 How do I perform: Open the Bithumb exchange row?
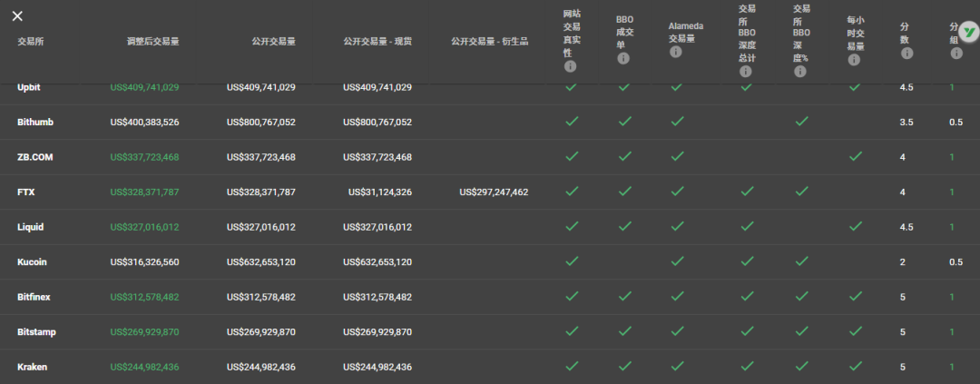[x=36, y=123]
